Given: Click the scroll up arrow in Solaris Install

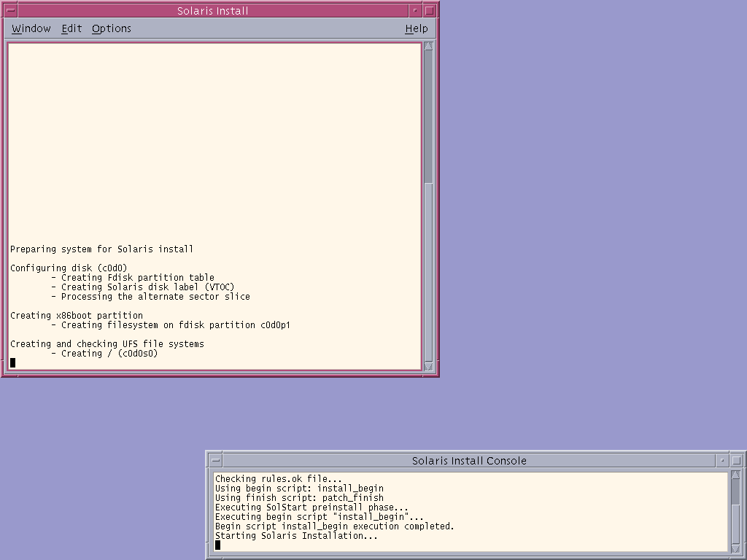Looking at the screenshot, I should pyautogui.click(x=428, y=46).
